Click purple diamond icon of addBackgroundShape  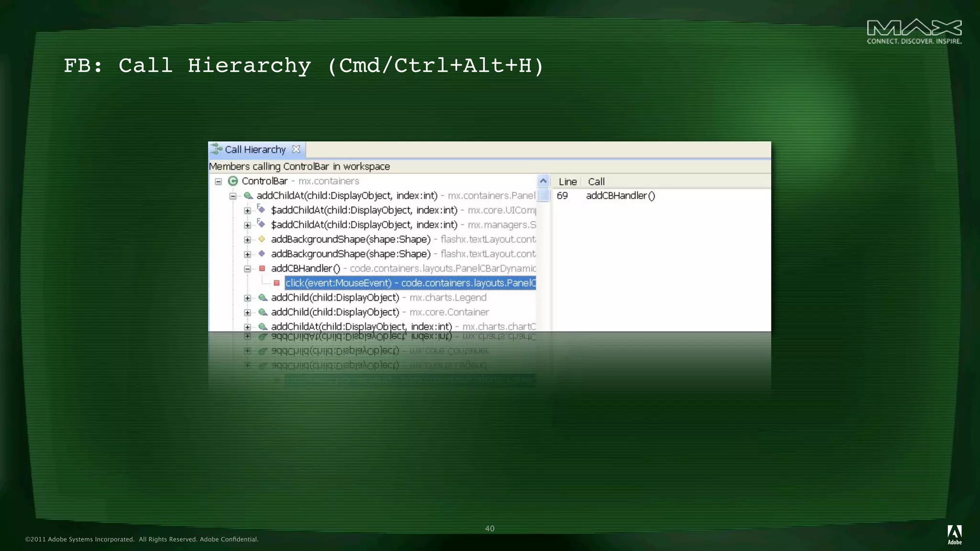262,253
